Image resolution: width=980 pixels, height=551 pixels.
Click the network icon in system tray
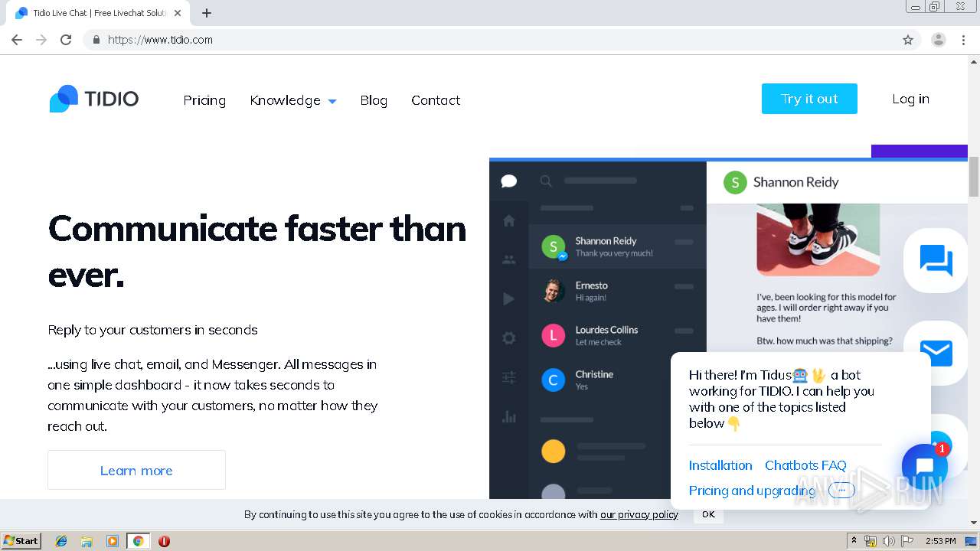coord(871,541)
